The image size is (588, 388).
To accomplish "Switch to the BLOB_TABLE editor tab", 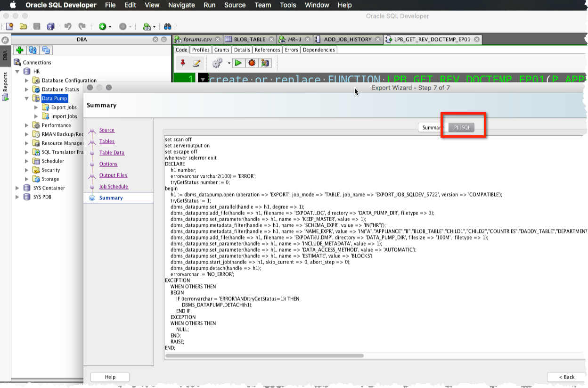I will click(x=249, y=40).
